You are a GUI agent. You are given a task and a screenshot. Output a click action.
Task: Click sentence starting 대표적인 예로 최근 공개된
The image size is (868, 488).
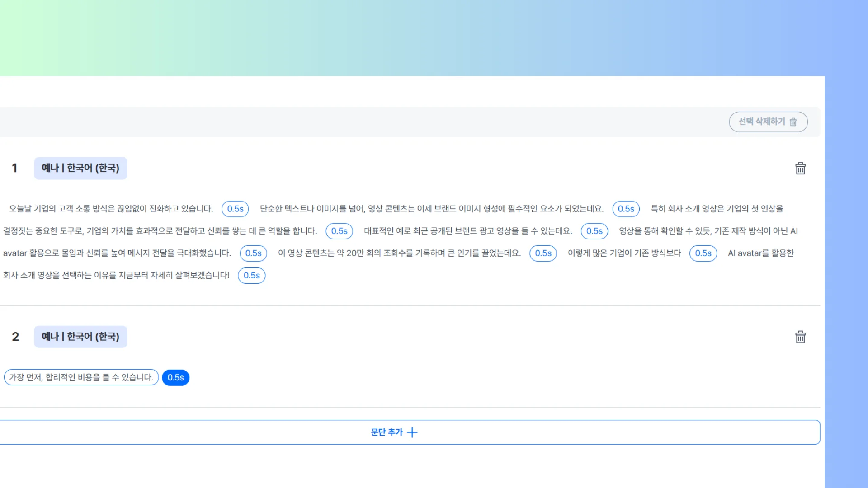click(468, 231)
